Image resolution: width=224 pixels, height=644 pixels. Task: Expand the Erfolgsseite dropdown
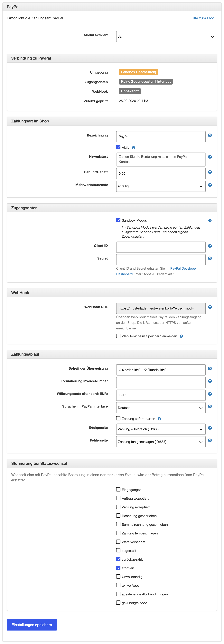click(161, 429)
